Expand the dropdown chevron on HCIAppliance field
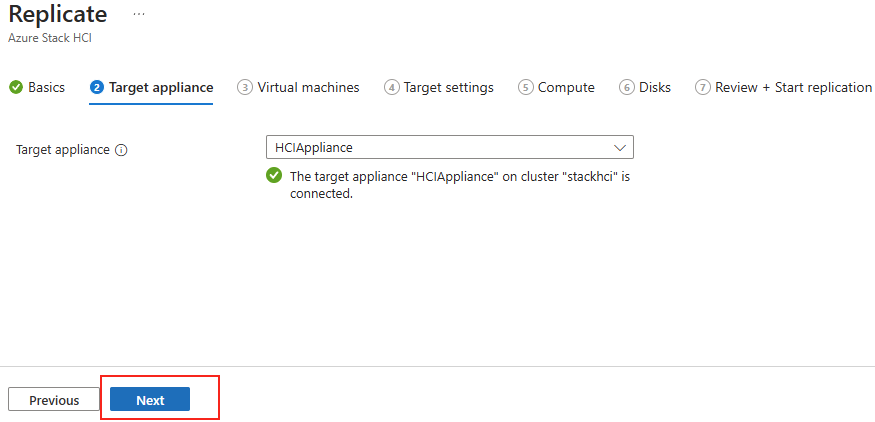Screen dimensions: 875x422 click(619, 148)
